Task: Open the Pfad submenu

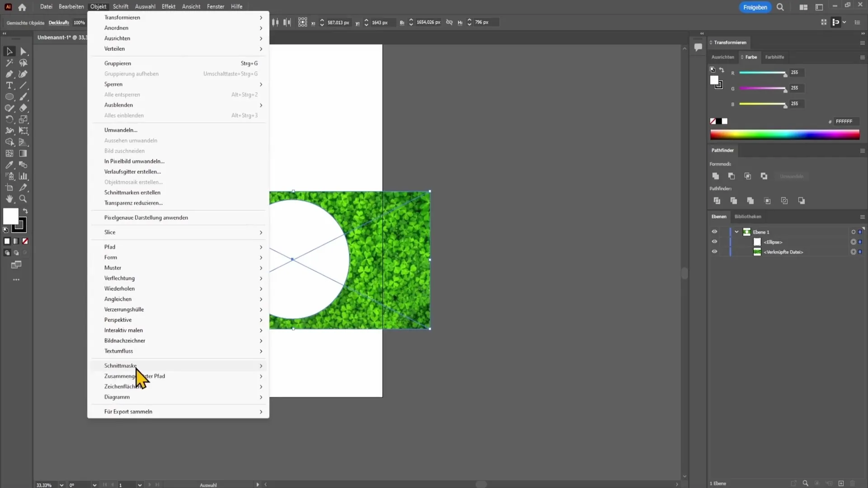Action: point(179,247)
